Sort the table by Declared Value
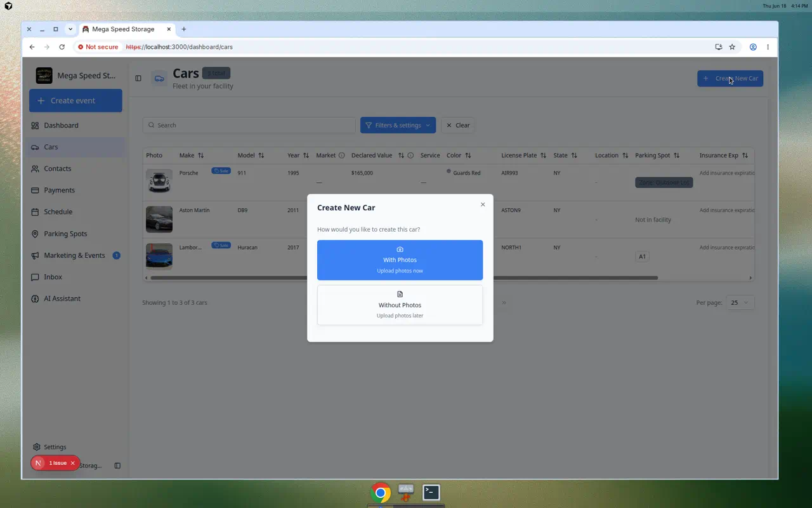The height and width of the screenshot is (508, 812). coord(401,156)
